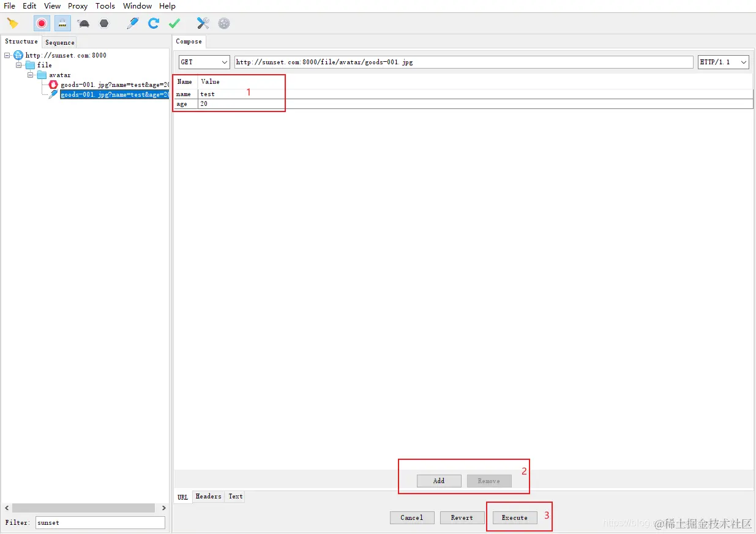
Task: Open the Edit menu
Action: (x=29, y=6)
